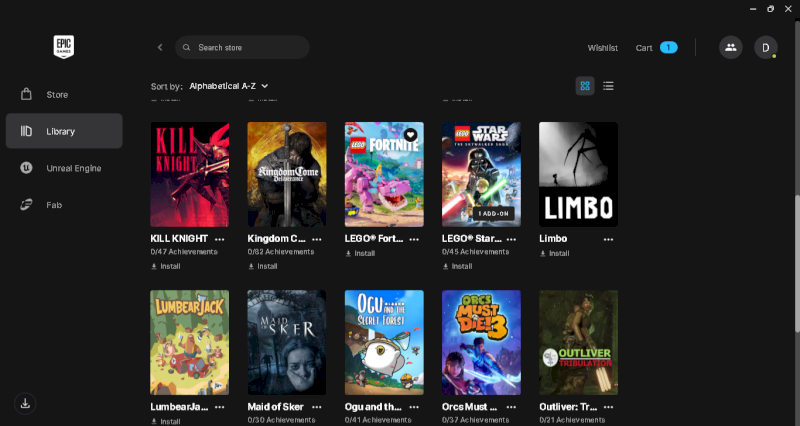Open the Fab section
The height and width of the screenshot is (426, 800).
[64, 205]
